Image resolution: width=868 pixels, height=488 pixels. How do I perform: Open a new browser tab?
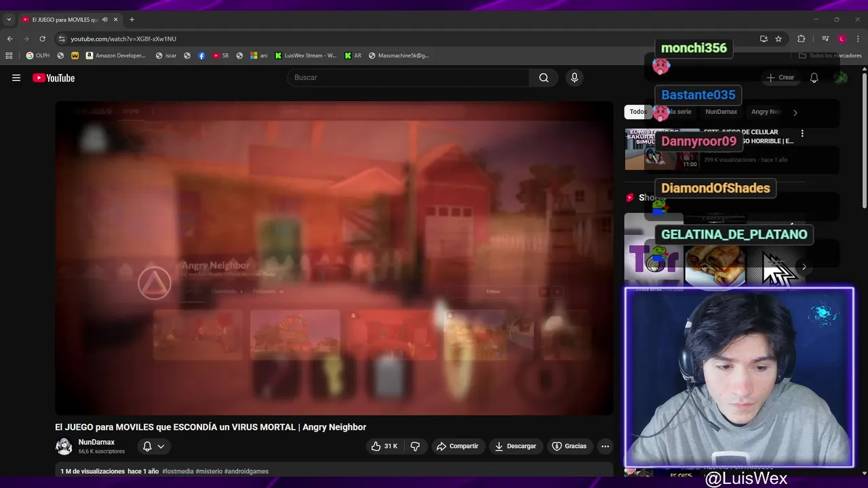coord(132,20)
